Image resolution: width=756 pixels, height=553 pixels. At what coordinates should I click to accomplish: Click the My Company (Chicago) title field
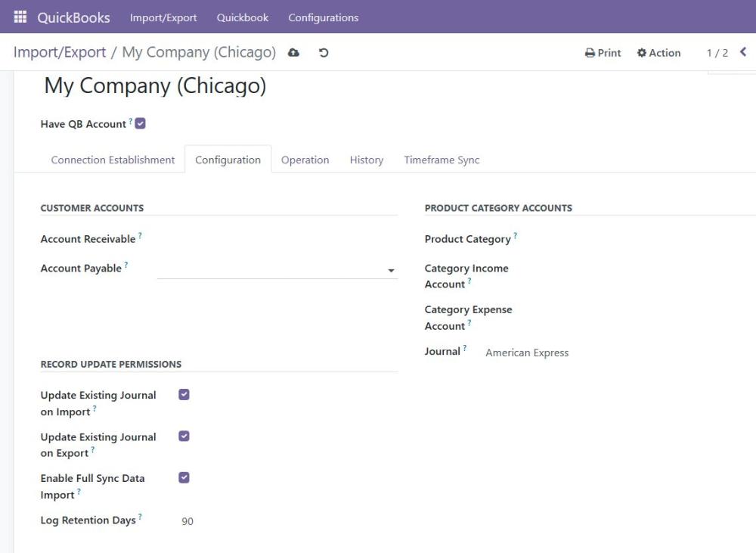point(155,86)
